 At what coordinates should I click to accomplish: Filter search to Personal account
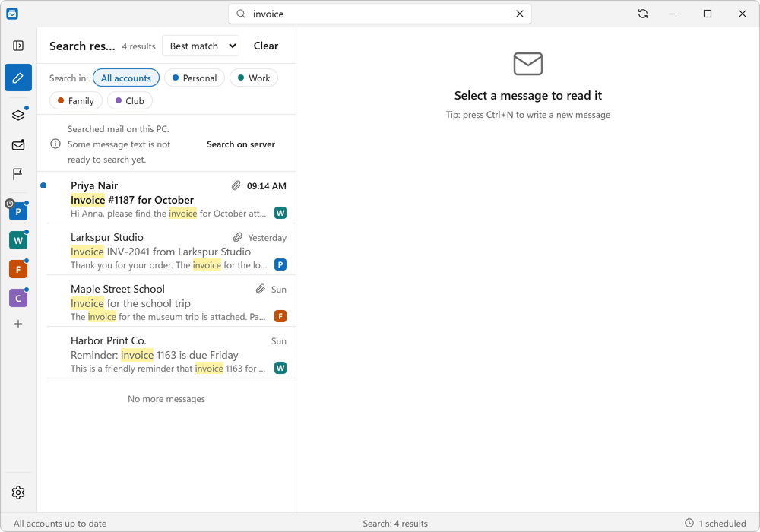(x=195, y=78)
